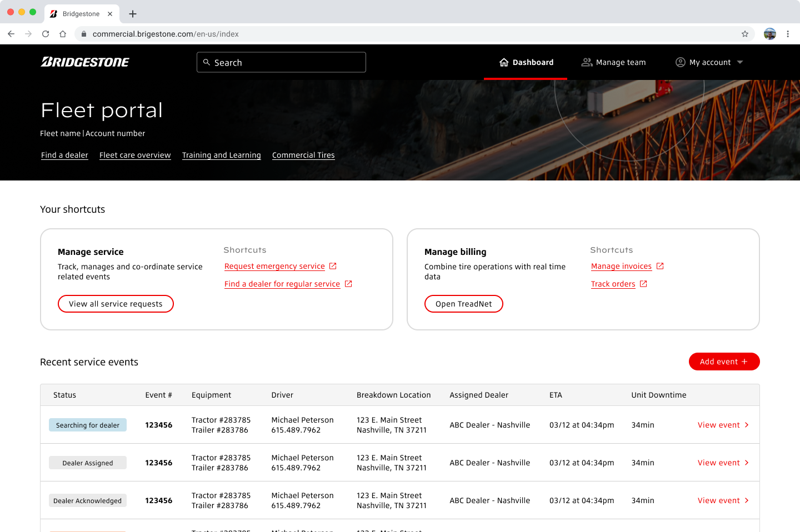Click the external link icon beside Request emergency service
This screenshot has height=532, width=800.
(x=333, y=266)
